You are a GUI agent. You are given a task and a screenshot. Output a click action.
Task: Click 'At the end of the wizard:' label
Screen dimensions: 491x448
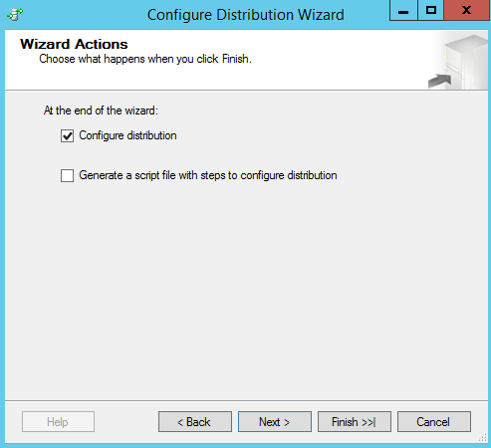(x=101, y=111)
